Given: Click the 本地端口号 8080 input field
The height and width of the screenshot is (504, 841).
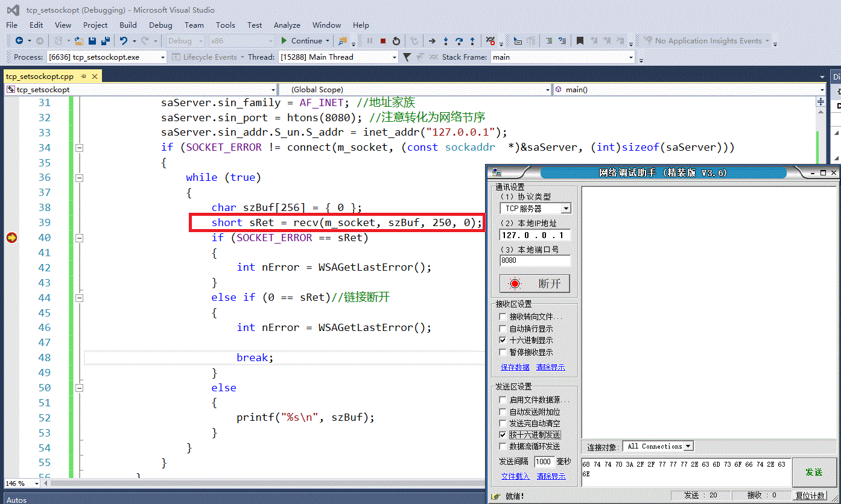Looking at the screenshot, I should pyautogui.click(x=535, y=260).
